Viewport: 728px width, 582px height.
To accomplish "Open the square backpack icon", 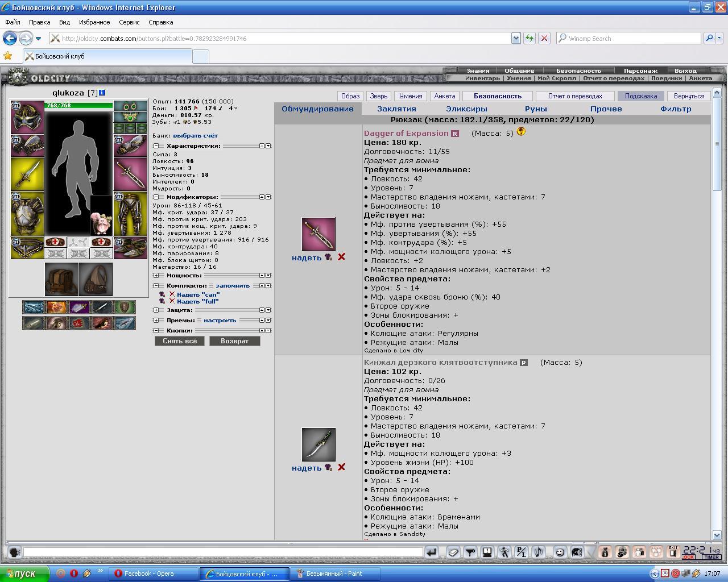I will tap(61, 279).
